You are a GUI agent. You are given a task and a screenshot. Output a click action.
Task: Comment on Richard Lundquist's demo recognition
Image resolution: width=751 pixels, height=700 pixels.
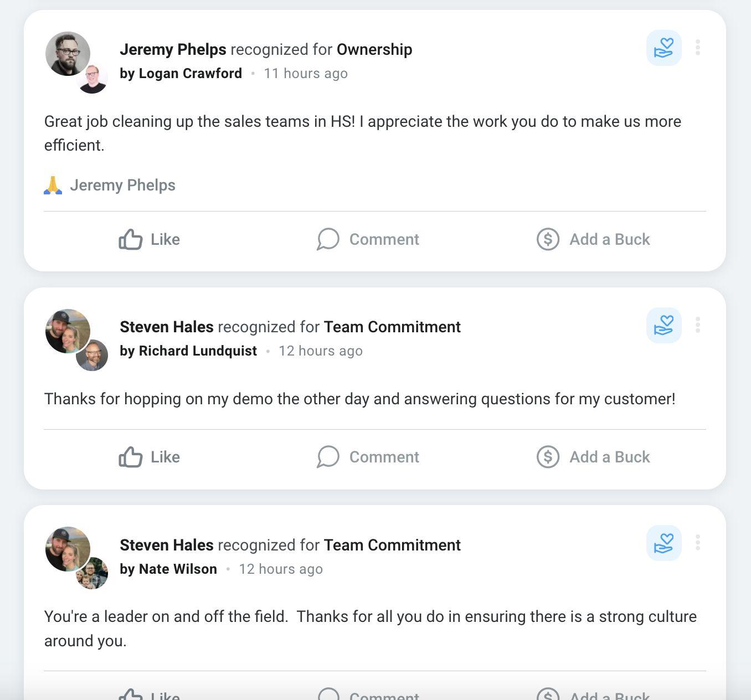coord(368,457)
